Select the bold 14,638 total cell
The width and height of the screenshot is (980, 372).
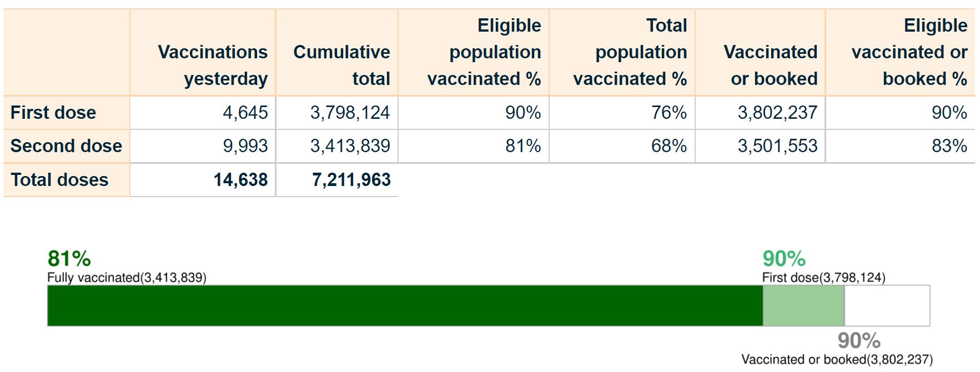point(240,180)
